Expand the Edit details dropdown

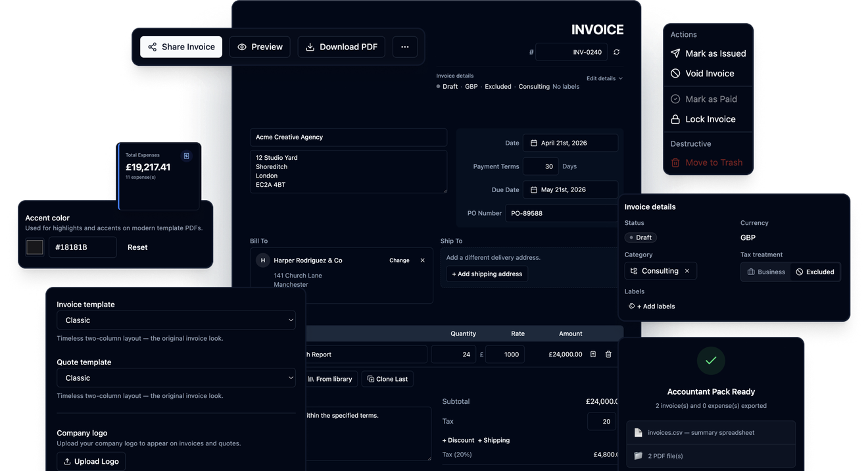click(604, 78)
